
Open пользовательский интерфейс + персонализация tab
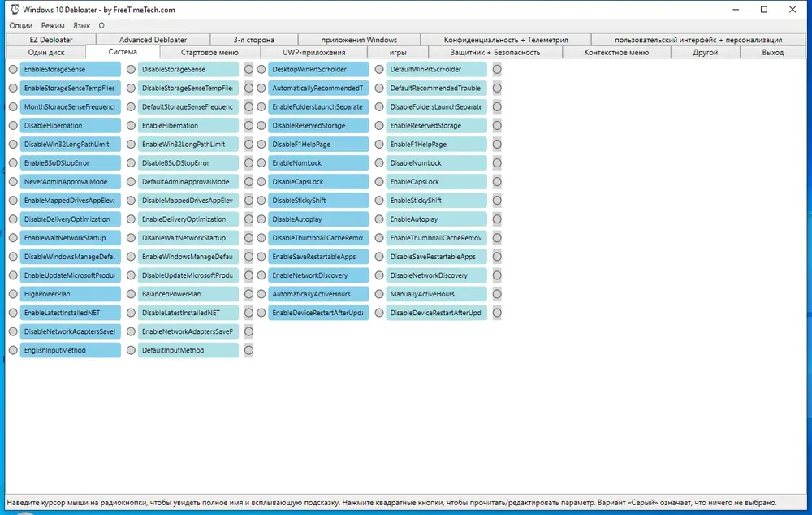[x=698, y=39]
